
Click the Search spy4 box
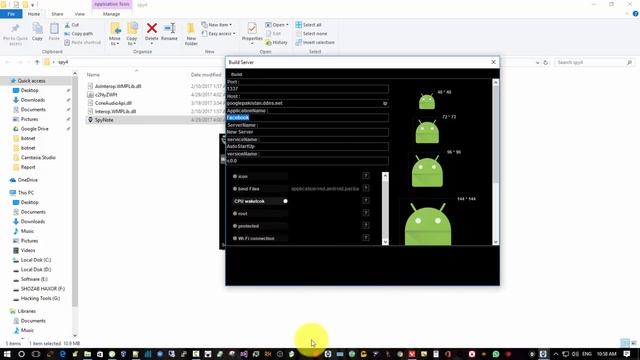coord(593,62)
